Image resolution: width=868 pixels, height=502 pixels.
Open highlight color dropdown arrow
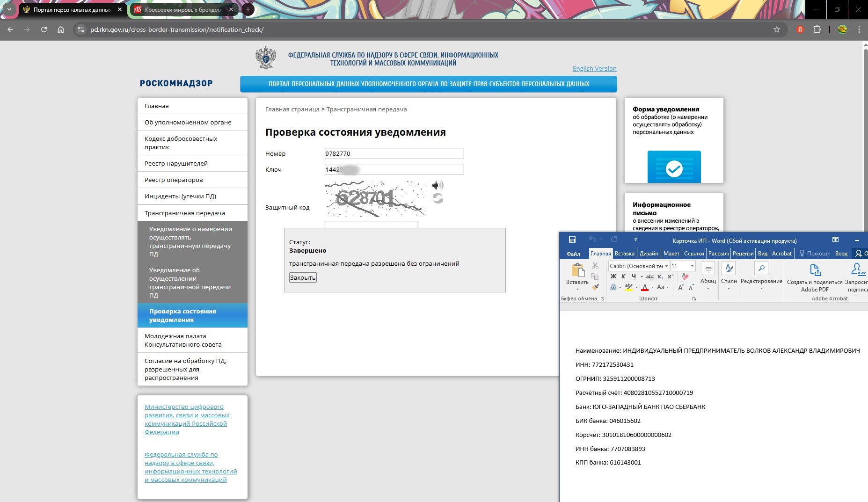pyautogui.click(x=636, y=287)
